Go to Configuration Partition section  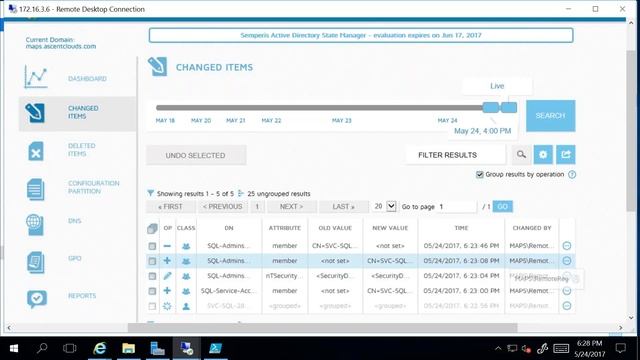[93, 187]
